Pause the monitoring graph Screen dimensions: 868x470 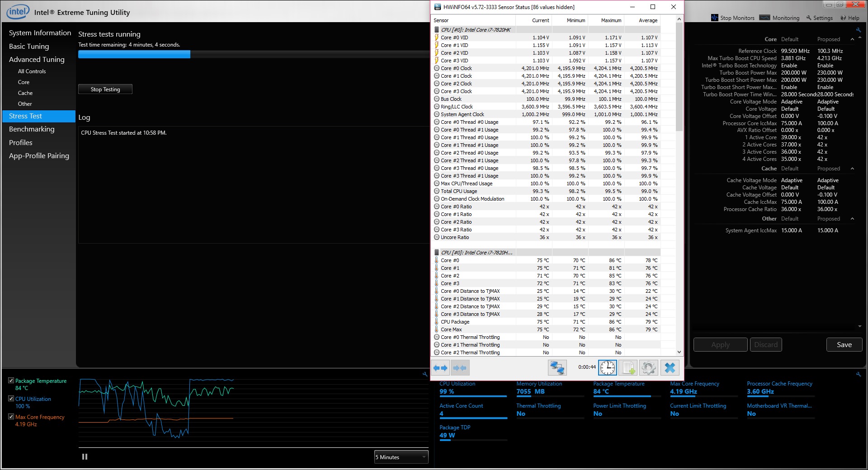click(85, 456)
